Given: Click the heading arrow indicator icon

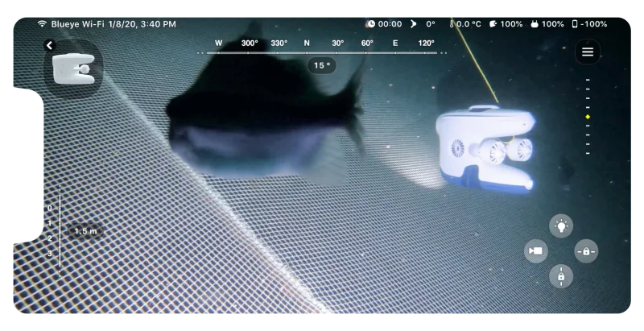Looking at the screenshot, I should coord(415,24).
